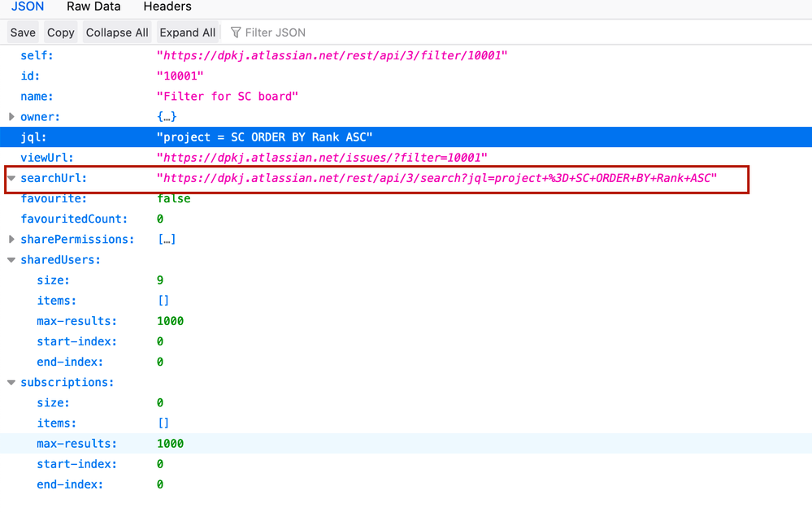Select the searchUrl key label
This screenshot has width=812, height=512.
[x=54, y=178]
